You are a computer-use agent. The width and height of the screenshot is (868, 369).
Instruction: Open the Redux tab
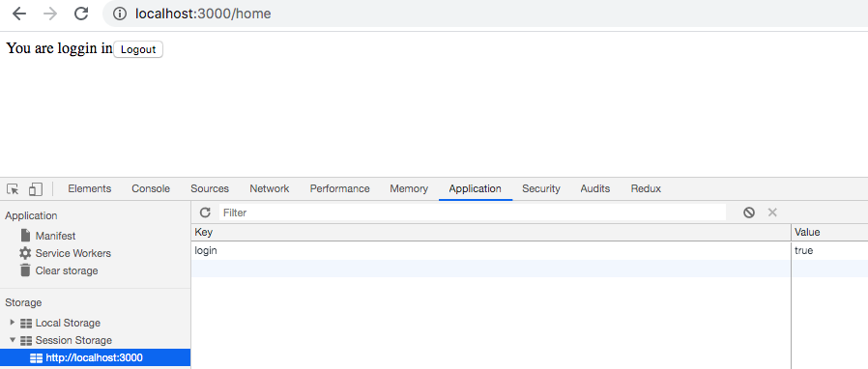646,188
